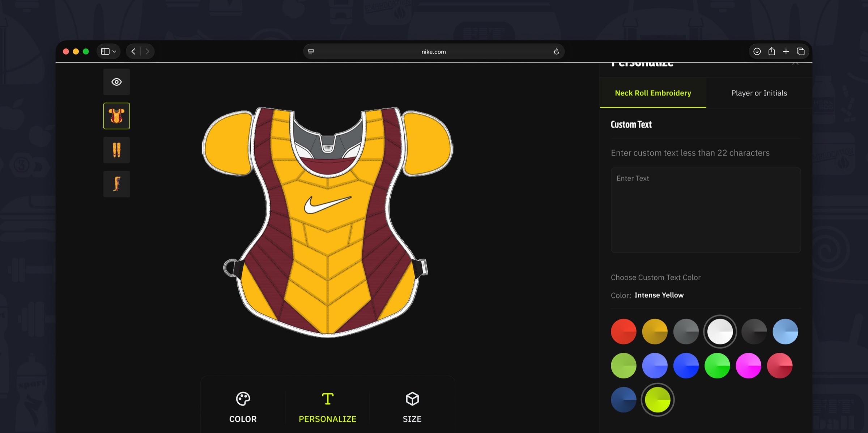Choose the gray text color swatch
The image size is (868, 433).
[686, 331]
